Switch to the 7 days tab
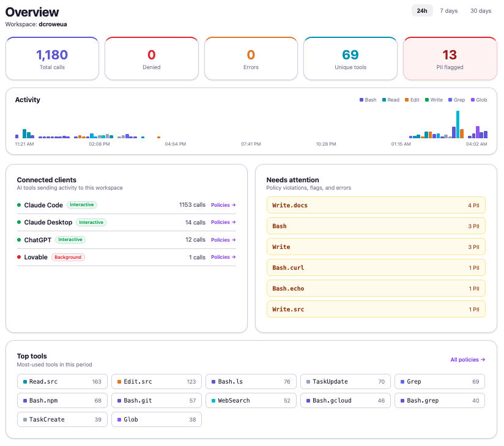504x446 pixels. click(448, 10)
